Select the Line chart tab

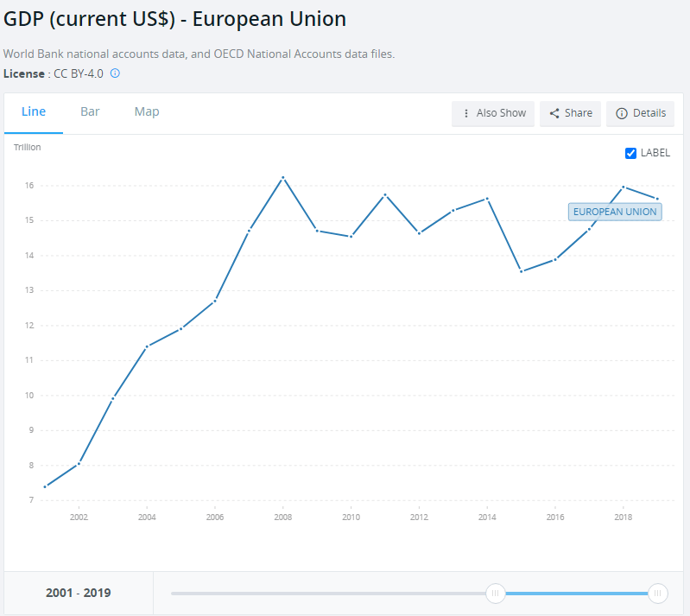[34, 112]
